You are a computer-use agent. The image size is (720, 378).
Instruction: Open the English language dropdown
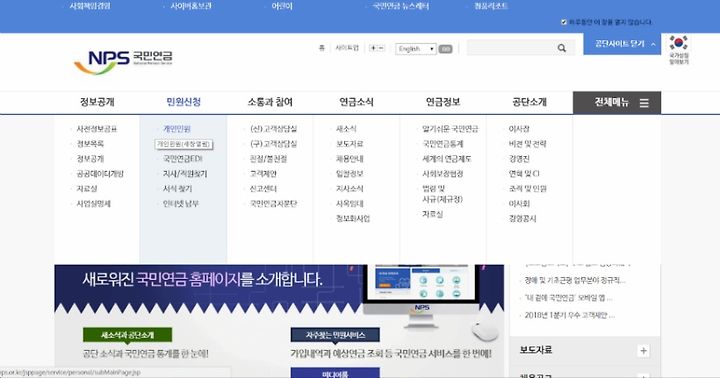(416, 49)
